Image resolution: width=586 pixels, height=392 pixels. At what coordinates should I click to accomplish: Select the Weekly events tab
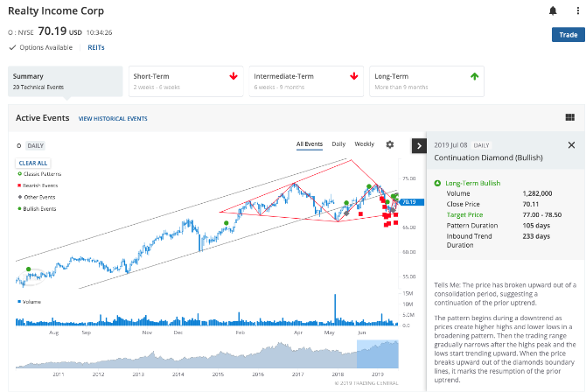tap(364, 143)
